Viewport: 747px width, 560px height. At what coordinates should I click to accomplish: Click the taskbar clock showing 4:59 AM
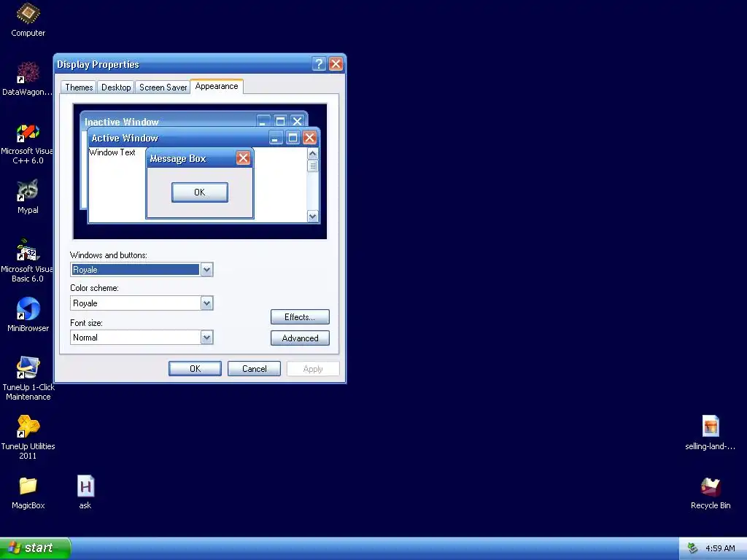coord(720,548)
